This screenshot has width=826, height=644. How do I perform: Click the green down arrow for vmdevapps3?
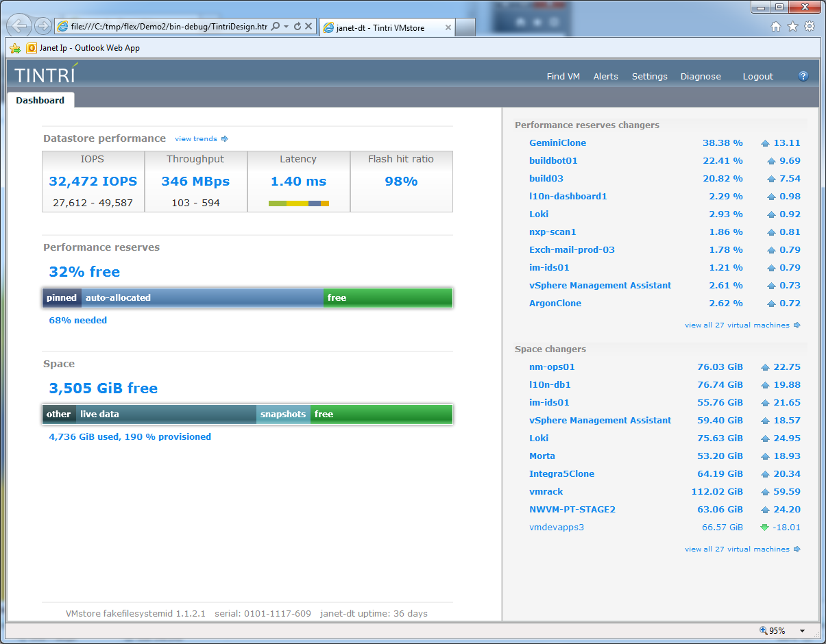point(765,528)
